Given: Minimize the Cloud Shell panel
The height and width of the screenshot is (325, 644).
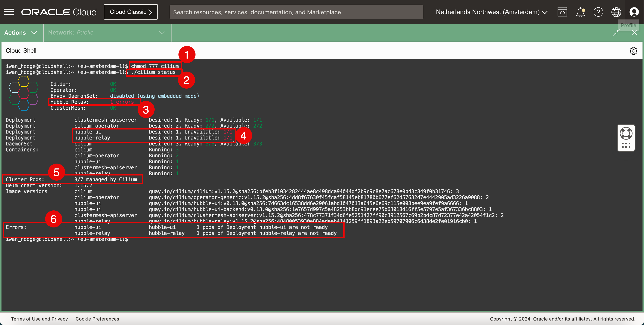Looking at the screenshot, I should point(599,33).
